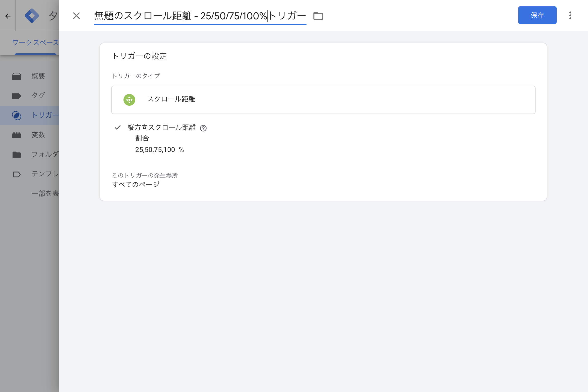The image size is (588, 392).
Task: Open 変数 variables in the sidebar
Action: tap(29, 135)
